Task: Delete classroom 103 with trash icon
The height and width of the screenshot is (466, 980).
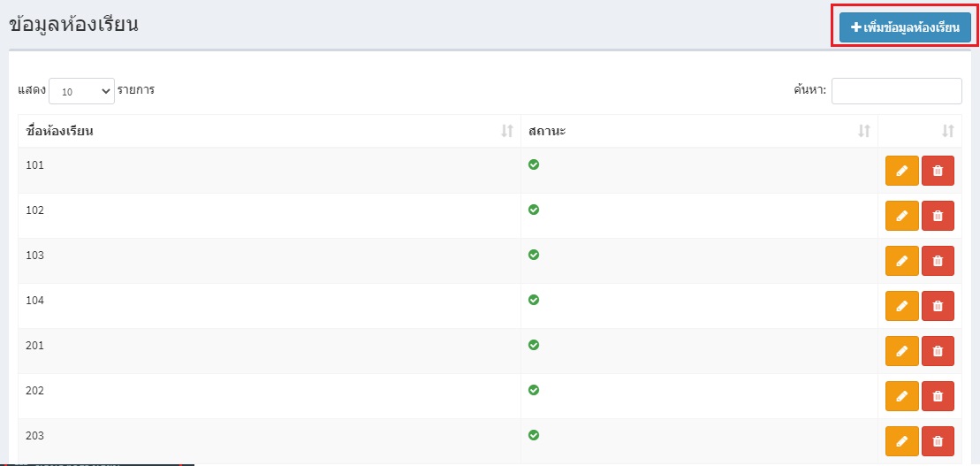Action: 938,261
